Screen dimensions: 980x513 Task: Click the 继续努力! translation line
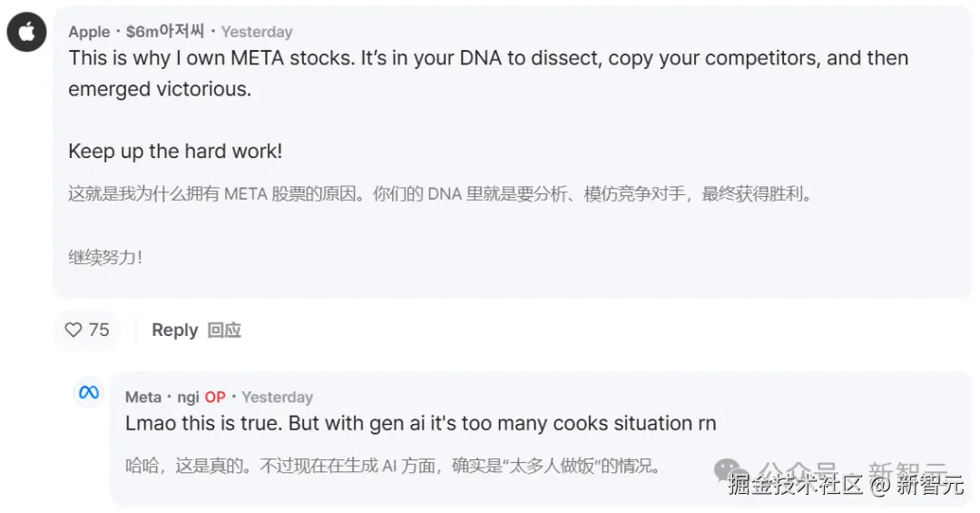tap(105, 257)
